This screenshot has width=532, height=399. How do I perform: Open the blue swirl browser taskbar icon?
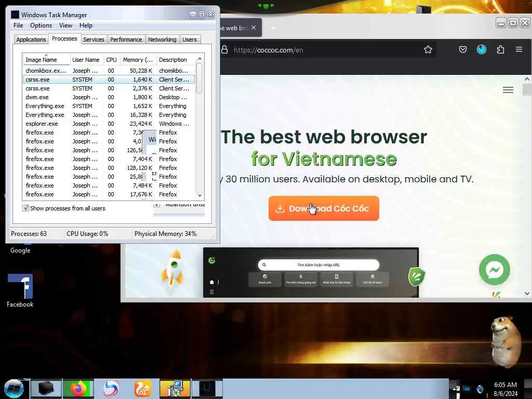point(111,389)
